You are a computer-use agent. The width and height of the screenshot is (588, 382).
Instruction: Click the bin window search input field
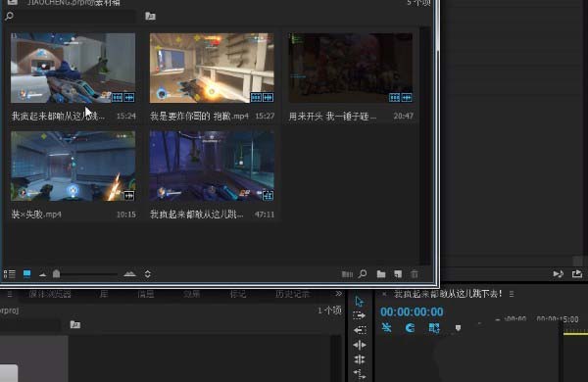point(75,16)
